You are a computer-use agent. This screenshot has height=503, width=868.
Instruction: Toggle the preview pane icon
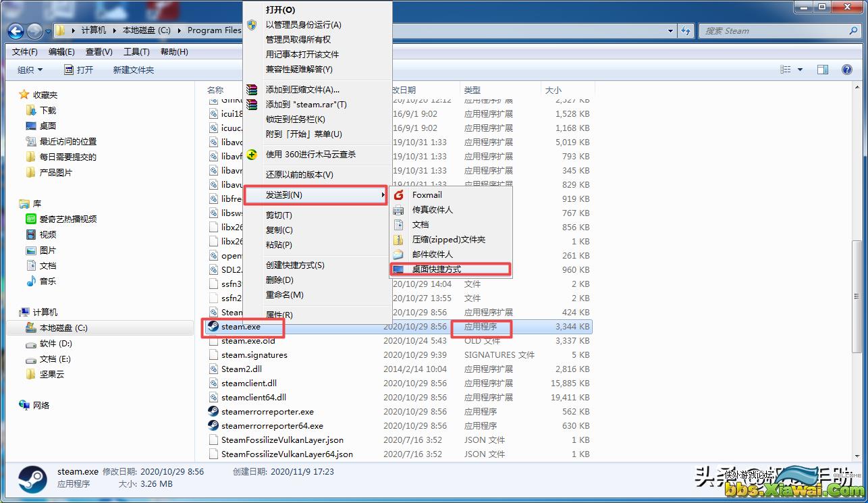pyautogui.click(x=822, y=70)
